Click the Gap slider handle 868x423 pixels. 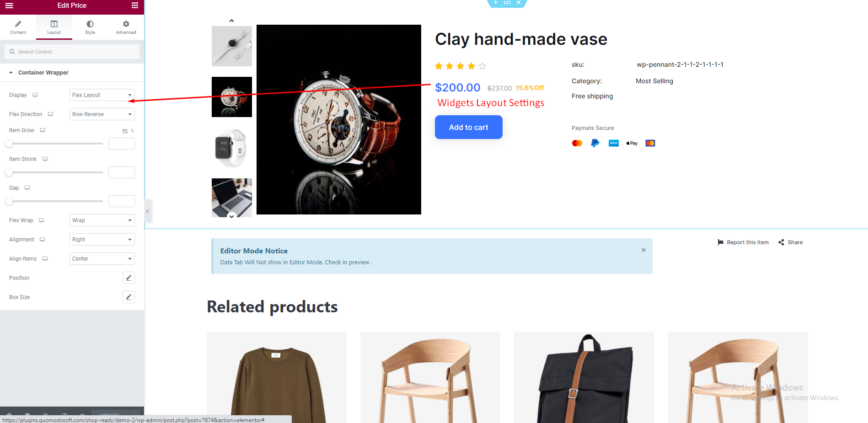9,201
